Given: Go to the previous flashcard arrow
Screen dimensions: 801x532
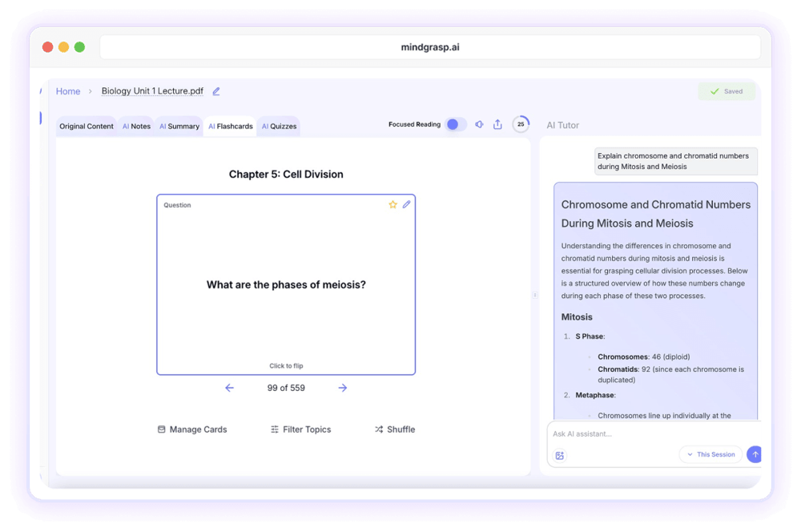Looking at the screenshot, I should [229, 388].
